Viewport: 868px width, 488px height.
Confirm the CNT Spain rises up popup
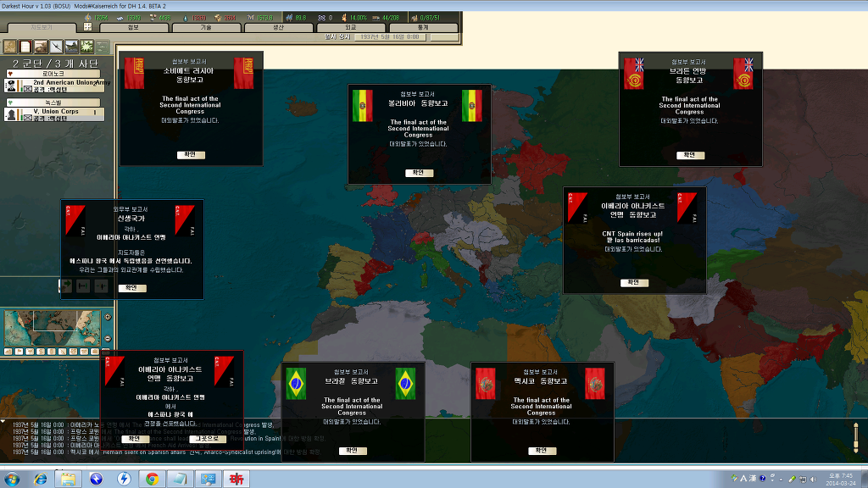point(634,283)
